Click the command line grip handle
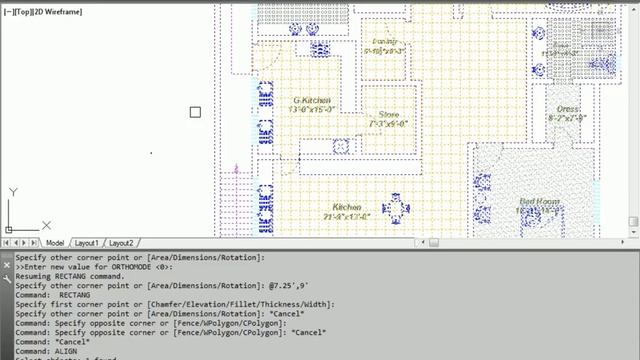Viewport: 640px width, 360px height. 7,255
